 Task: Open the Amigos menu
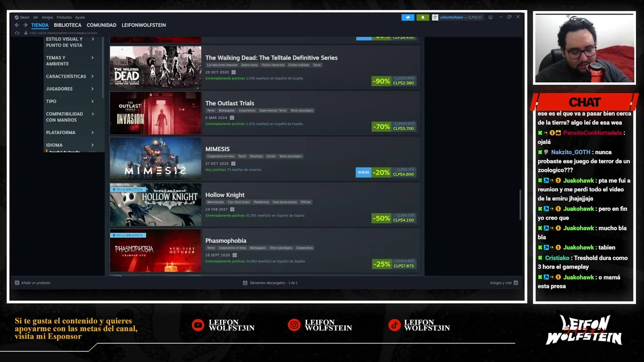47,17
